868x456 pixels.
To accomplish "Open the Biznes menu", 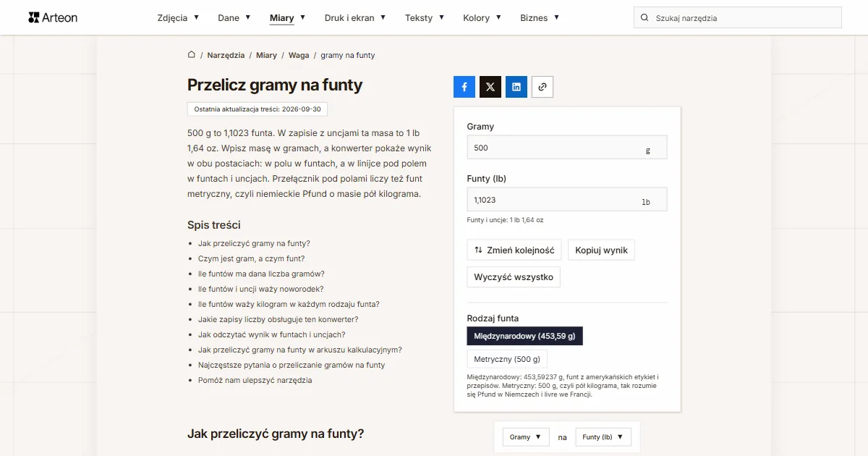I will [540, 18].
